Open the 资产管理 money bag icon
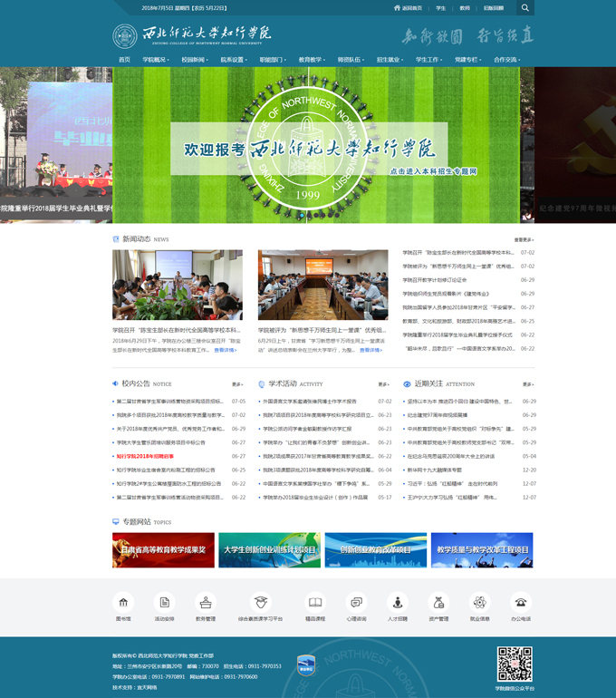616x698 pixels. pyautogui.click(x=438, y=602)
